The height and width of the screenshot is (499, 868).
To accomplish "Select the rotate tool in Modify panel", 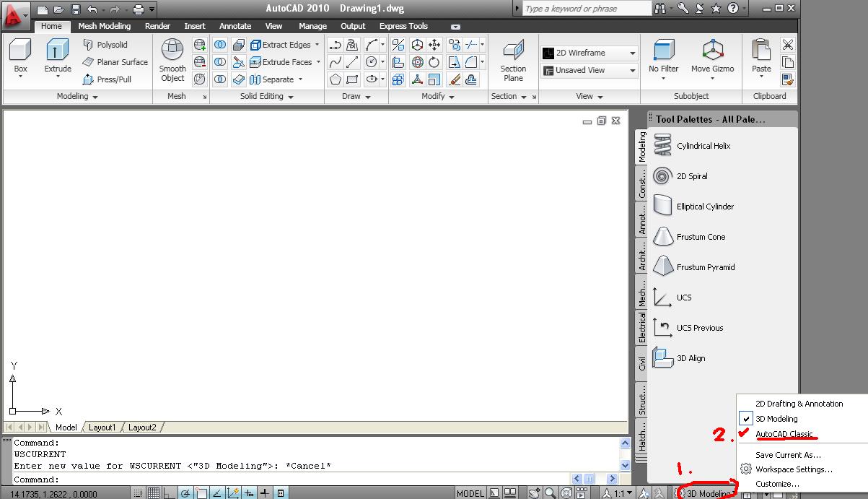I will click(434, 62).
